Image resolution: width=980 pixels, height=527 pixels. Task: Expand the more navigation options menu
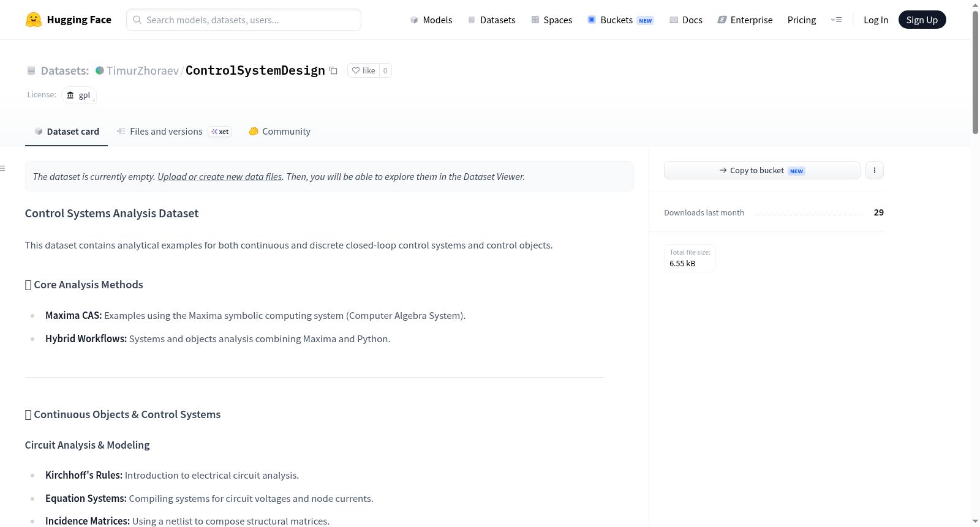pos(836,20)
